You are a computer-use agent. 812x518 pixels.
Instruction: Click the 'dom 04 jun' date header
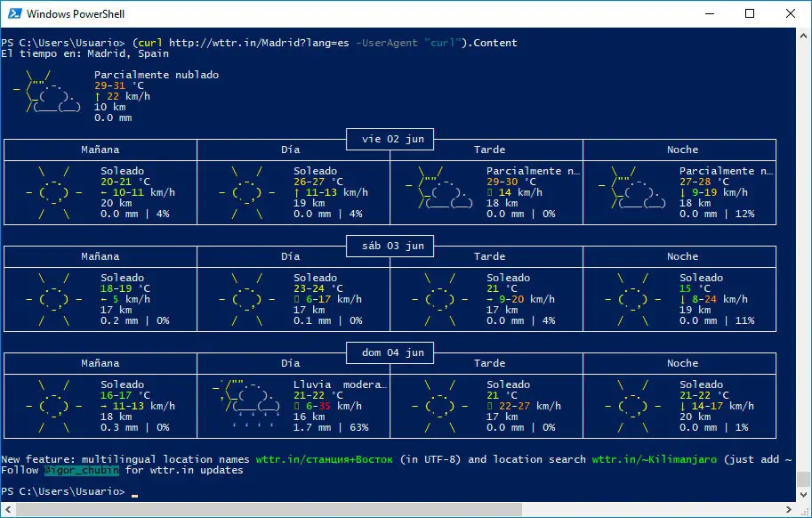[390, 352]
